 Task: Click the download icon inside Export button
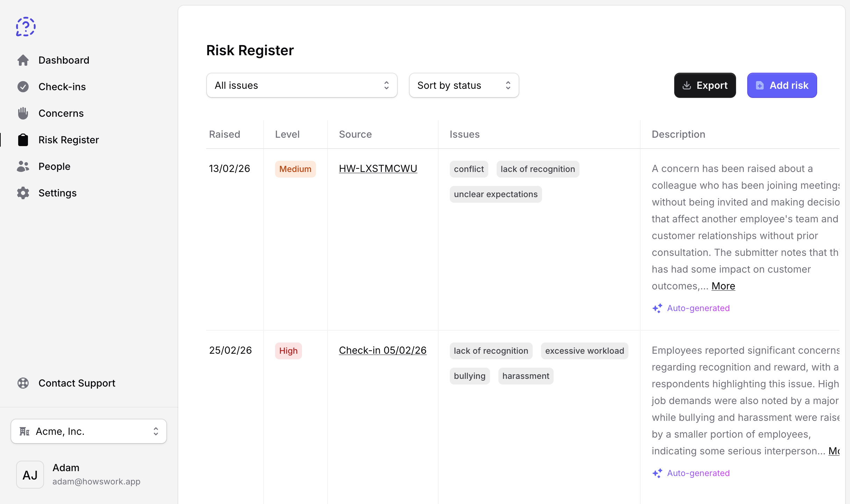[x=687, y=85]
